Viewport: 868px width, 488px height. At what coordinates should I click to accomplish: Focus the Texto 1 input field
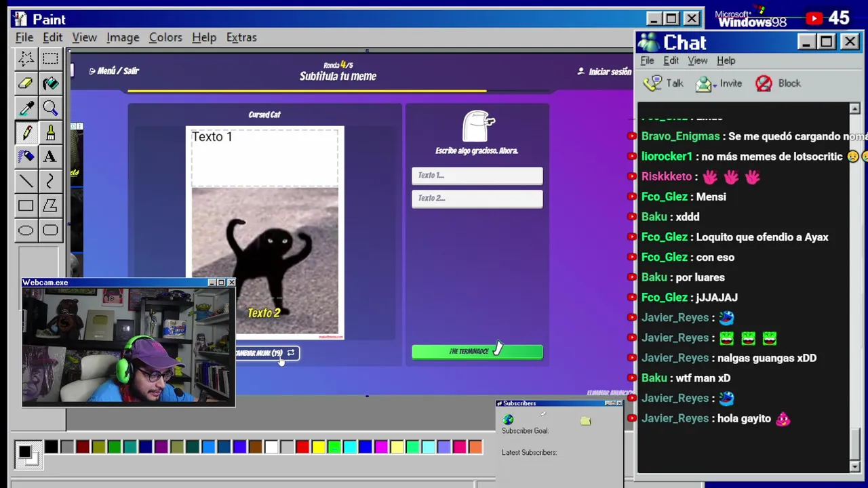click(x=477, y=176)
